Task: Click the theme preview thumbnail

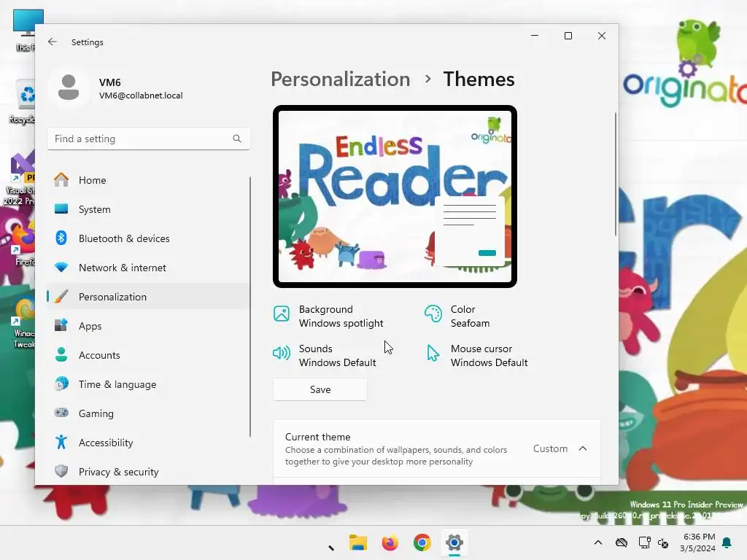Action: point(395,196)
